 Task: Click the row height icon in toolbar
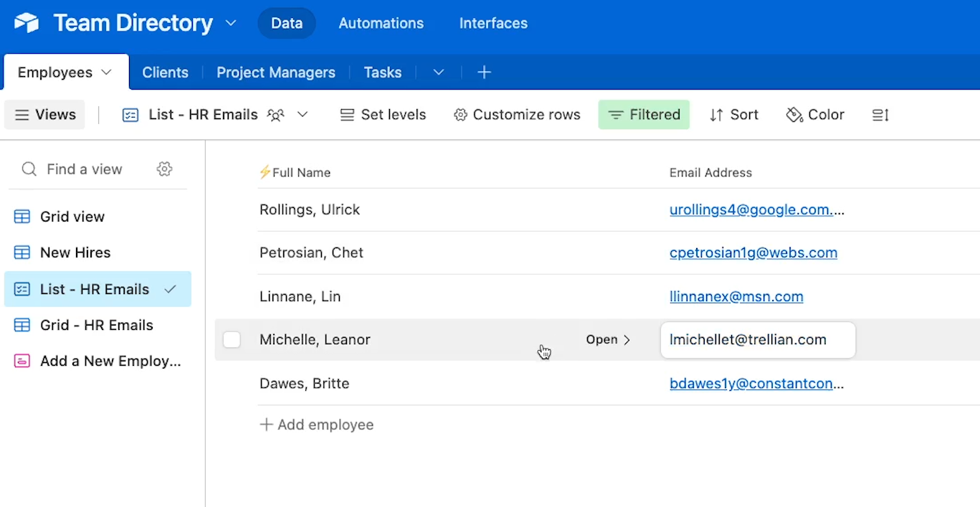(x=880, y=115)
